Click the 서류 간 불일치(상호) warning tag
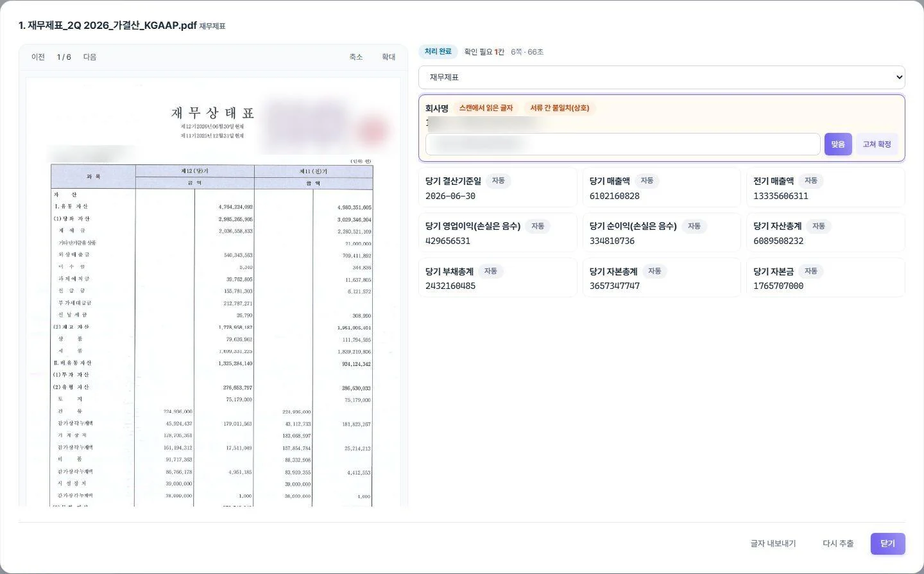The height and width of the screenshot is (574, 924). 560,108
